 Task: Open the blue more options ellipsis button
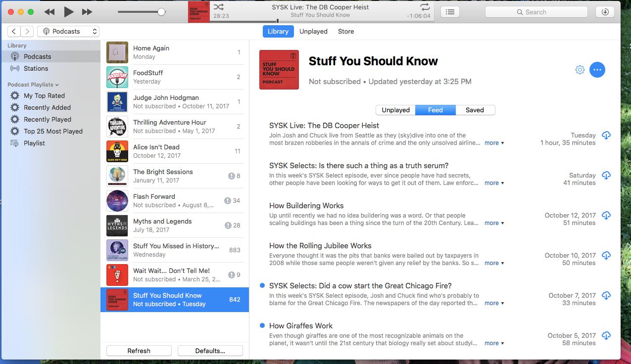tap(597, 70)
